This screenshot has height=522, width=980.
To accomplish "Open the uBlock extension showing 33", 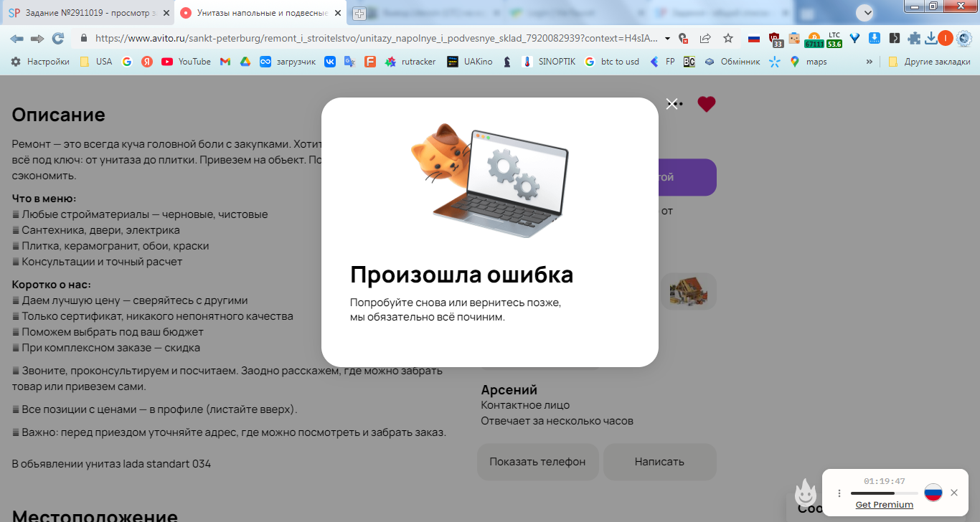I will [776, 39].
